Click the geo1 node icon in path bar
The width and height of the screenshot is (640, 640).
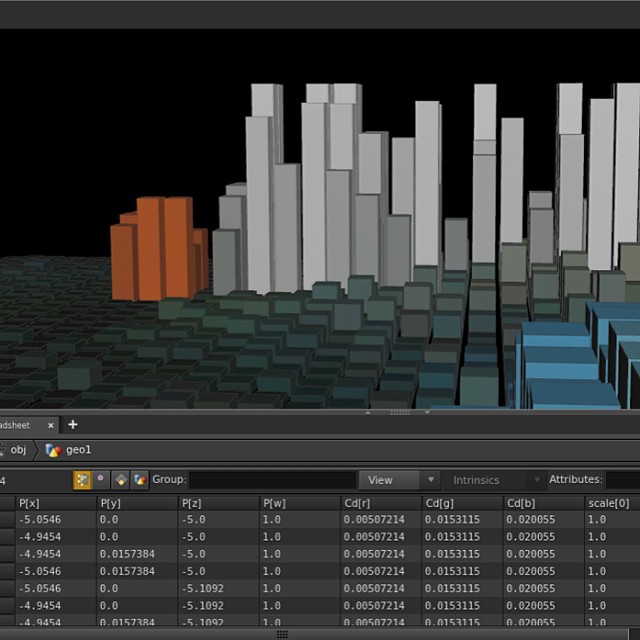tap(54, 450)
